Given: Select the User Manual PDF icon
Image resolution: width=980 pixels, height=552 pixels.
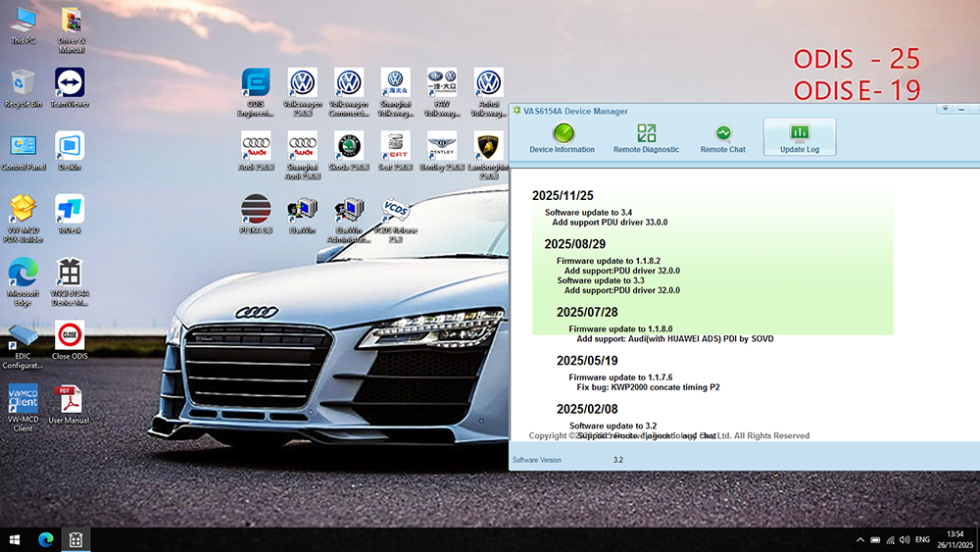Looking at the screenshot, I should (x=70, y=404).
